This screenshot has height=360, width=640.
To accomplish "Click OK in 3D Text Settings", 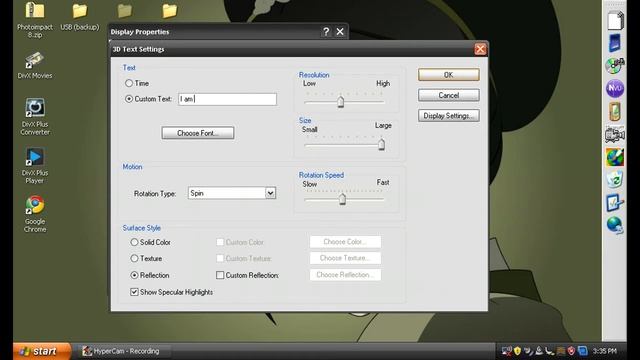I will click(x=449, y=75).
